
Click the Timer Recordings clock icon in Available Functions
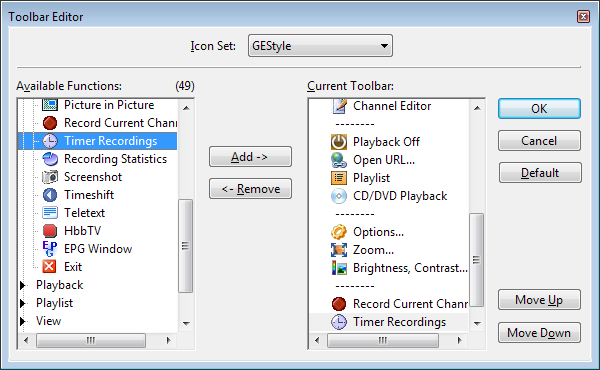coord(50,141)
